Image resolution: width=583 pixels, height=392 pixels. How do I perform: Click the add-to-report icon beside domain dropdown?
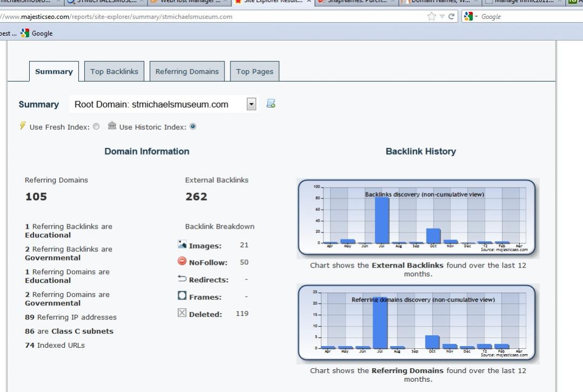tap(271, 104)
